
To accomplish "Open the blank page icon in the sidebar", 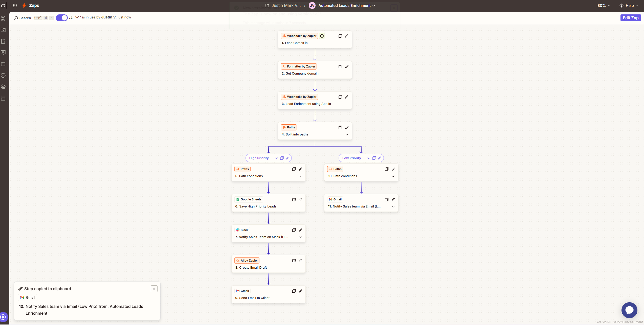I will (3, 41).
